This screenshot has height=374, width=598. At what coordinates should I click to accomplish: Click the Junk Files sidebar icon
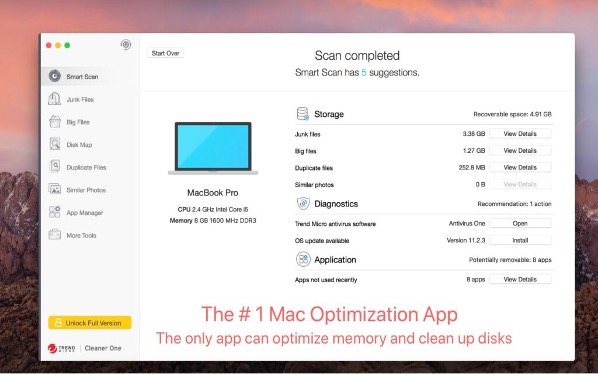click(55, 99)
